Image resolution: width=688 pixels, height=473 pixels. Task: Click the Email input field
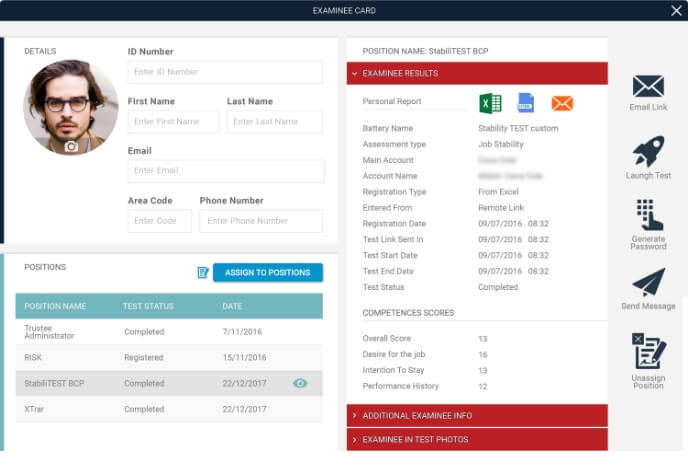tap(226, 171)
